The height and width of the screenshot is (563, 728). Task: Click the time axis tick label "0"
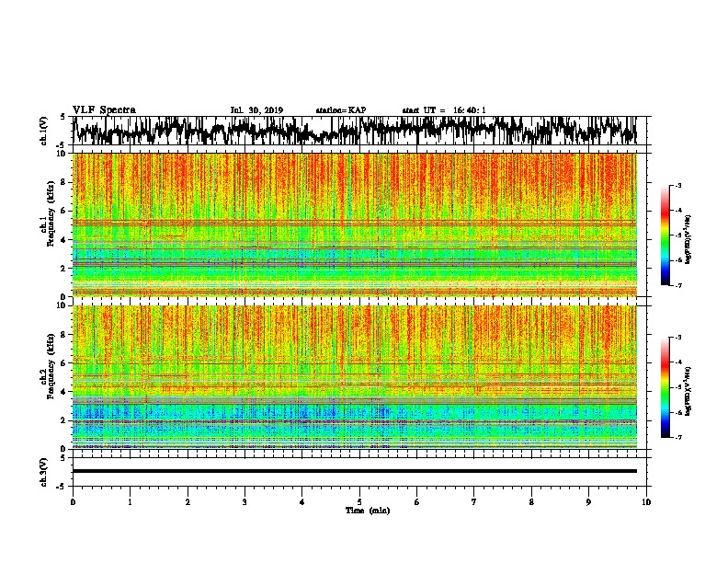pos(73,502)
